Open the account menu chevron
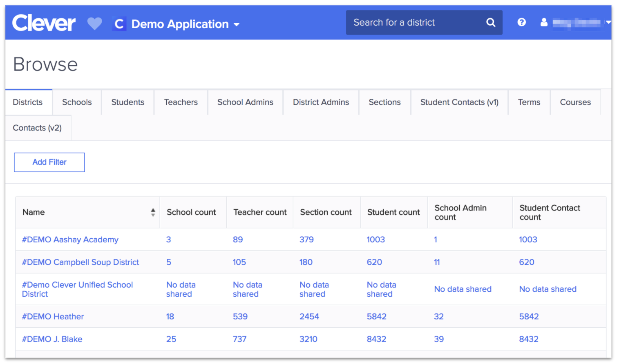The width and height of the screenshot is (617, 364). (x=608, y=22)
